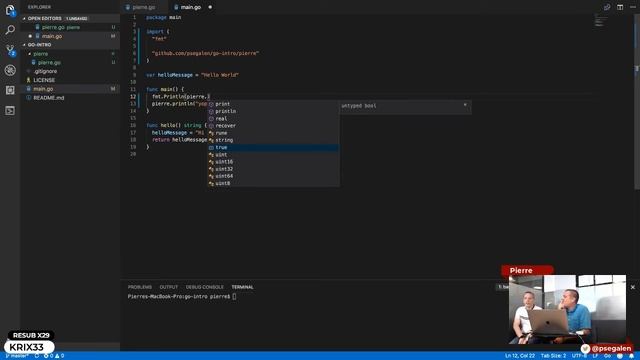Click the 'untyped bool' detail text
The width and height of the screenshot is (640, 360).
[359, 106]
